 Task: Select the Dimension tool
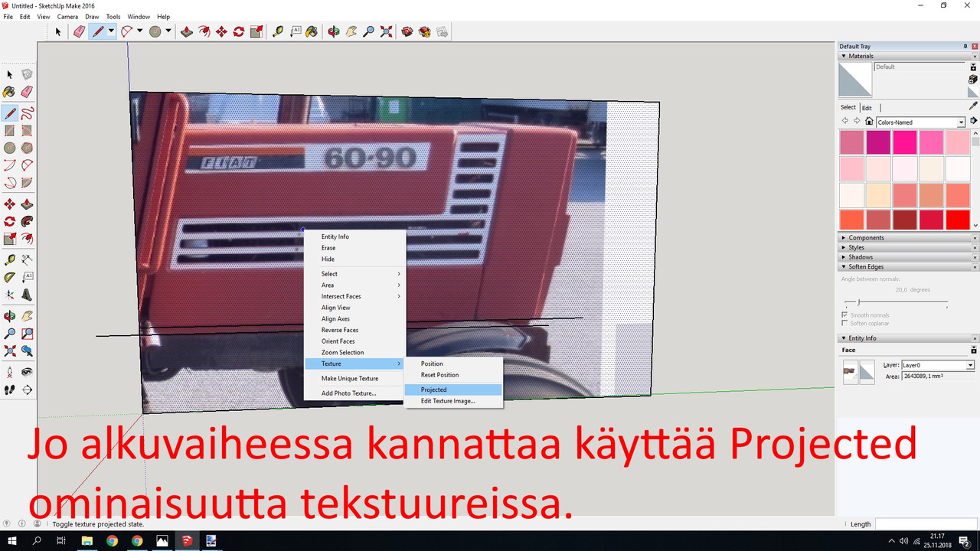pos(27,259)
